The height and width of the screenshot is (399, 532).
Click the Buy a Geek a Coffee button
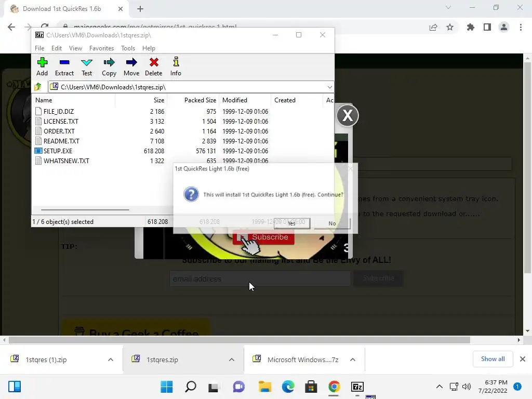point(136,328)
